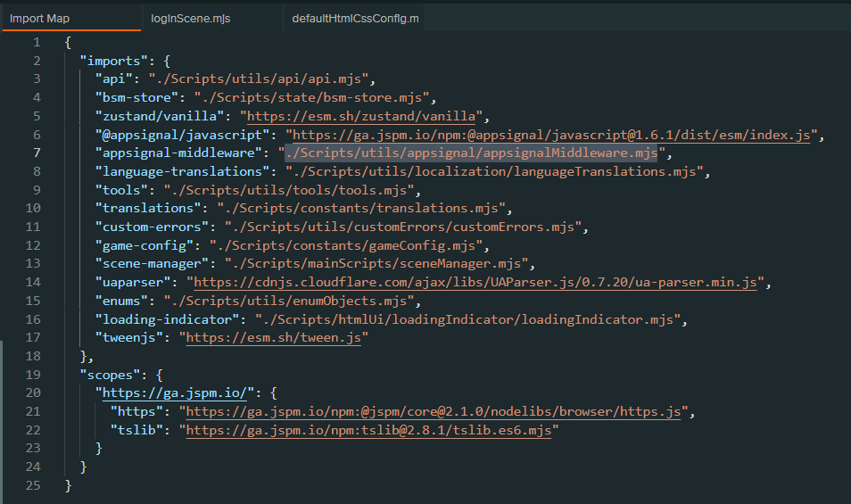851x504 pixels.
Task: Click the "bsm-store" key text
Action: (x=133, y=98)
